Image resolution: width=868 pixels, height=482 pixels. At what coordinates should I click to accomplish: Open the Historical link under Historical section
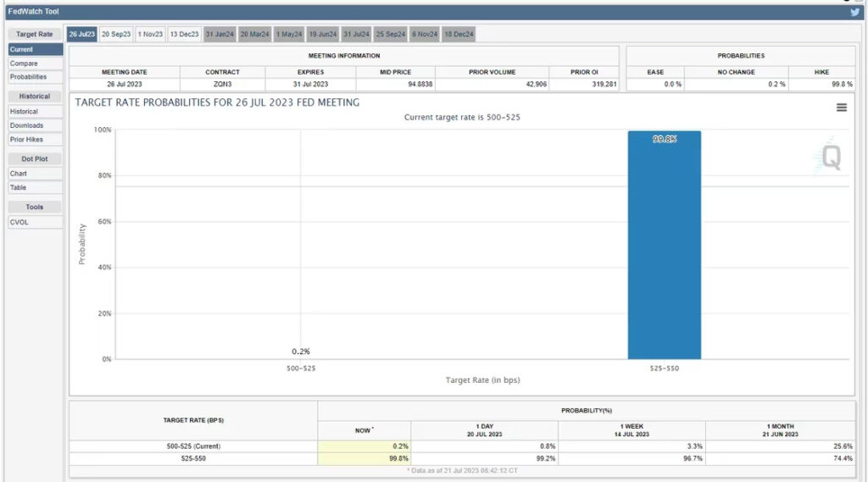pos(36,112)
